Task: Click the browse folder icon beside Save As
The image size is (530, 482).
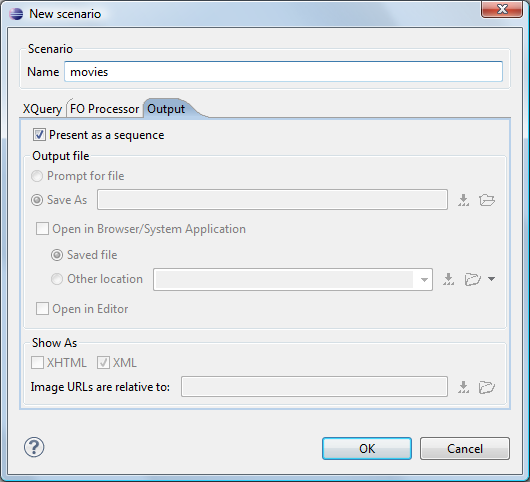Action: [x=487, y=200]
